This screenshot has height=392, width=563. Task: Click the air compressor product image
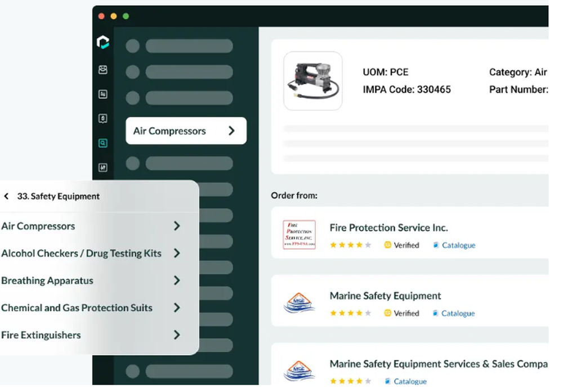click(312, 81)
